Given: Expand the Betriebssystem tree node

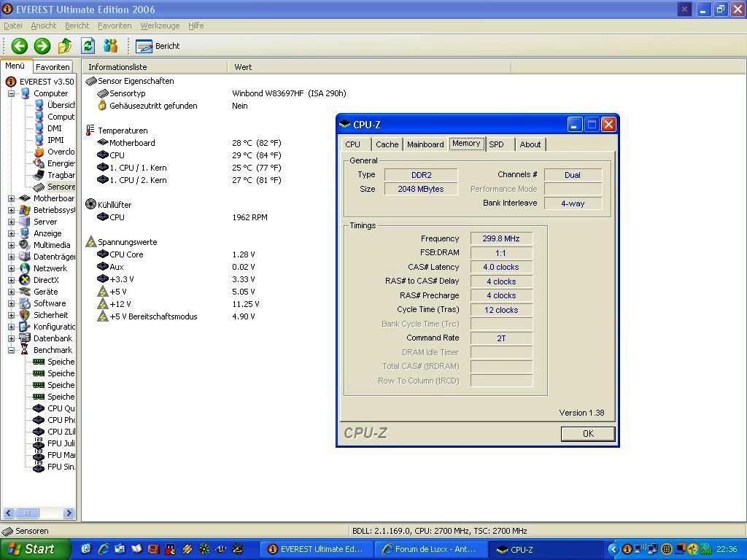Looking at the screenshot, I should coord(11,210).
